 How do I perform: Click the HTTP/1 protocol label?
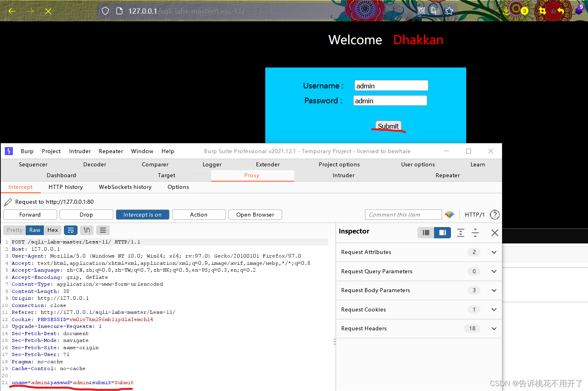[x=475, y=215]
